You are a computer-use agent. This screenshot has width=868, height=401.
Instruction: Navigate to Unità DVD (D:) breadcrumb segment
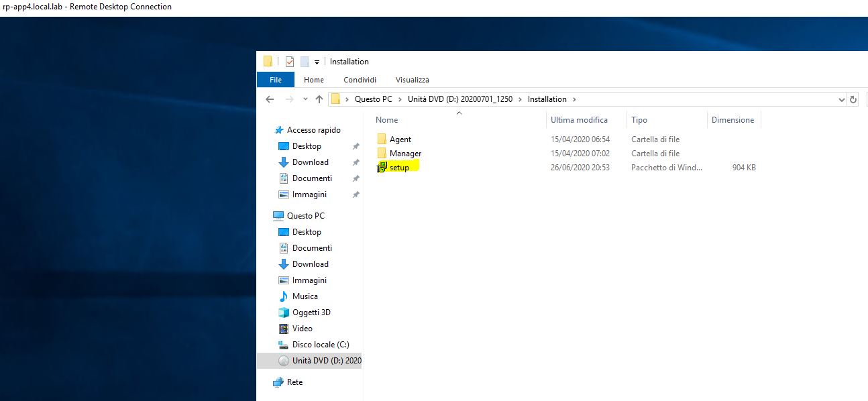tap(460, 99)
